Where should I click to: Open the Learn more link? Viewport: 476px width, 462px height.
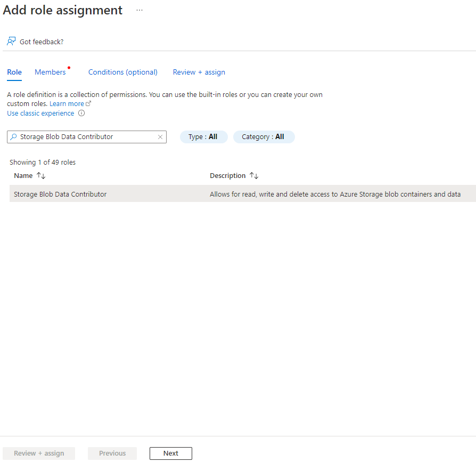(67, 104)
